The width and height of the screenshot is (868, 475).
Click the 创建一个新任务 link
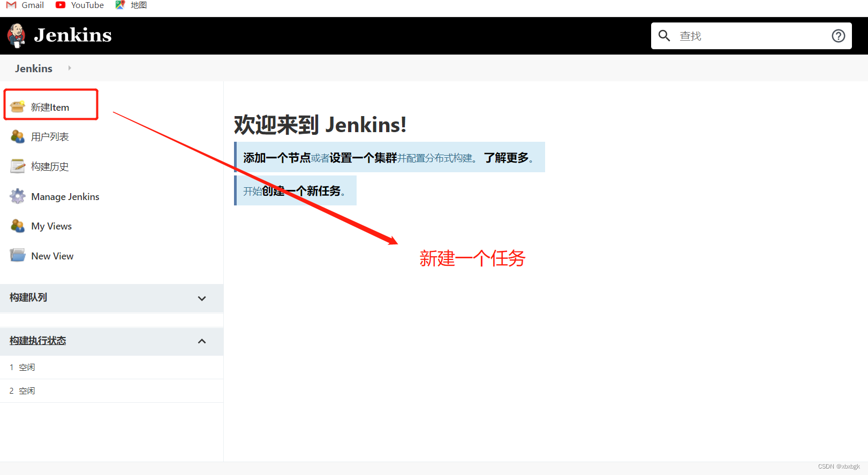tap(301, 191)
